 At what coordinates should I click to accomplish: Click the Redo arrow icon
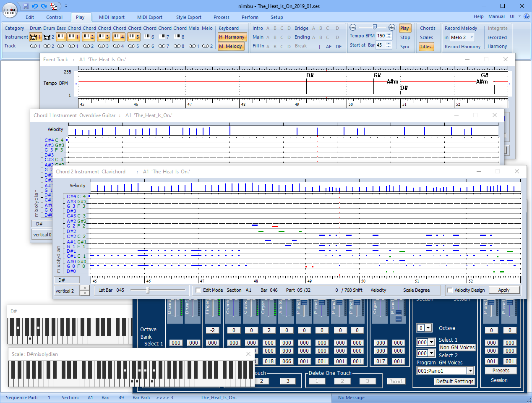(x=44, y=6)
